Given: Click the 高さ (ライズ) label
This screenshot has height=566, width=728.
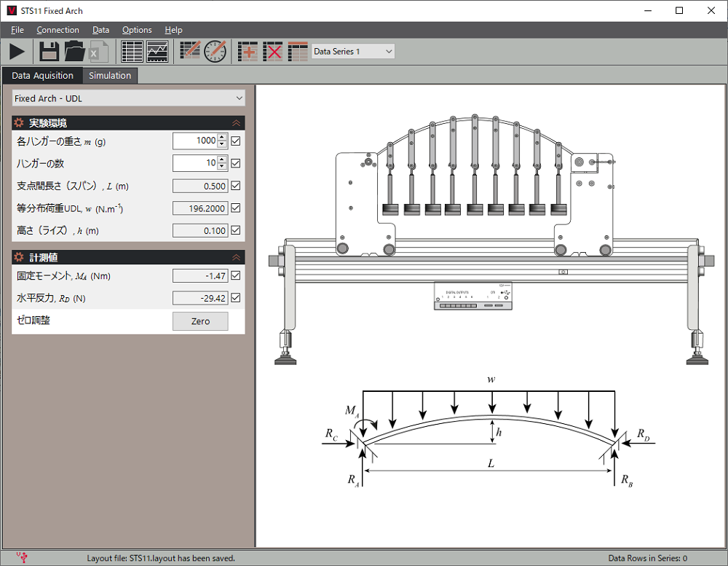Looking at the screenshot, I should (58, 230).
